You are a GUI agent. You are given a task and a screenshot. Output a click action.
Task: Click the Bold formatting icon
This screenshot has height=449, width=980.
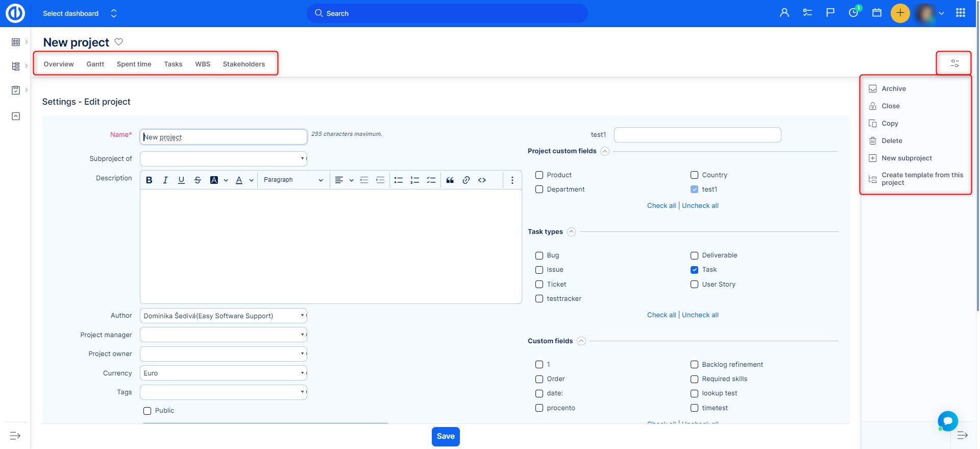click(x=149, y=180)
